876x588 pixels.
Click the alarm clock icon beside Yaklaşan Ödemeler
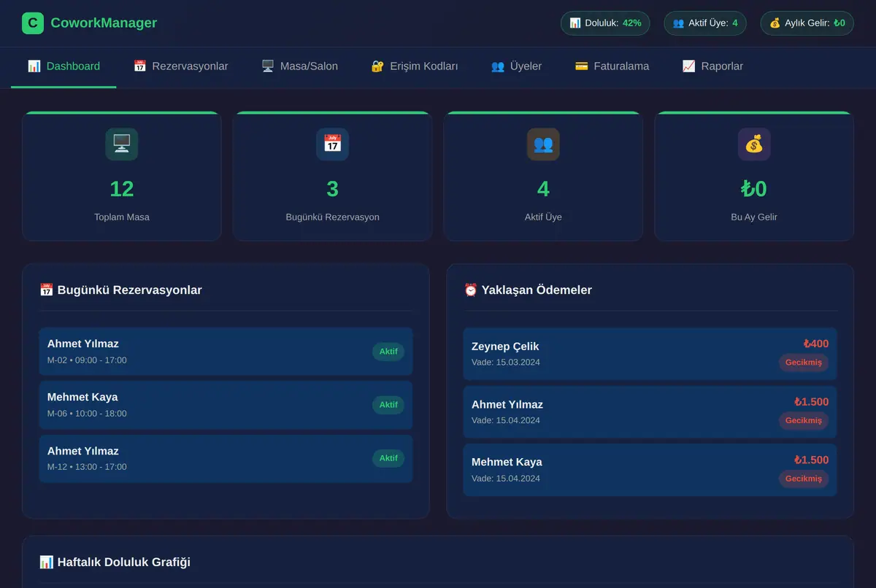coord(471,290)
